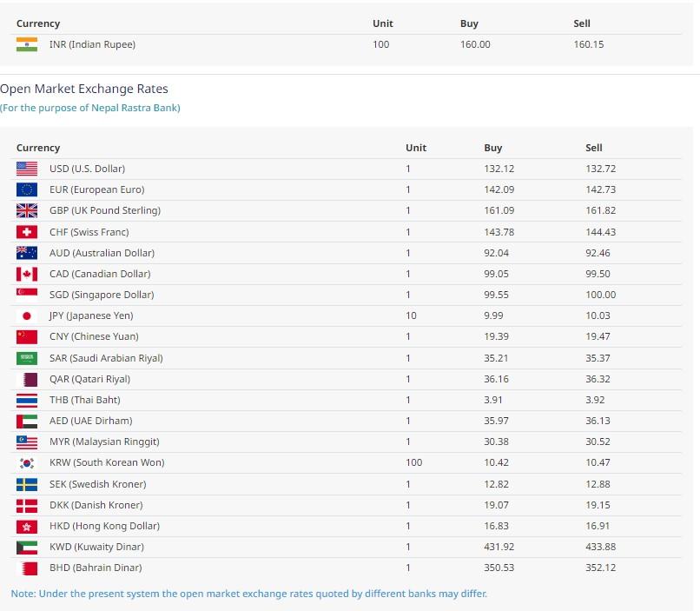Click the USD sell rate 132.72
Viewport: 700px width, 611px height.
(600, 169)
